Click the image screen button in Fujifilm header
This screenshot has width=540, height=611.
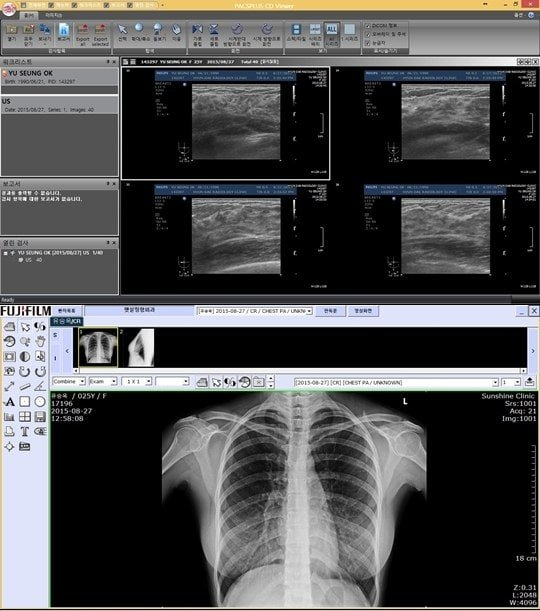363,311
